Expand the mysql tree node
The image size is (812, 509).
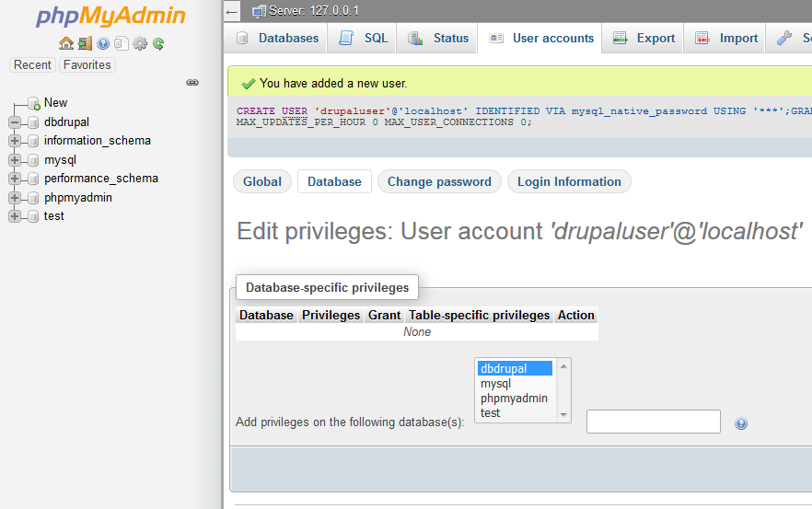[x=15, y=160]
